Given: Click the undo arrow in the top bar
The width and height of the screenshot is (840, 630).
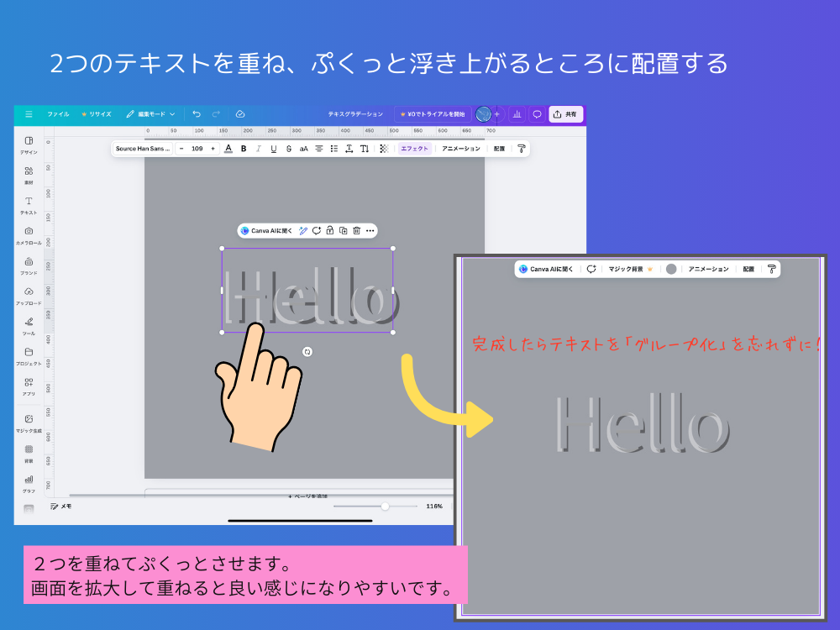Looking at the screenshot, I should pyautogui.click(x=197, y=114).
